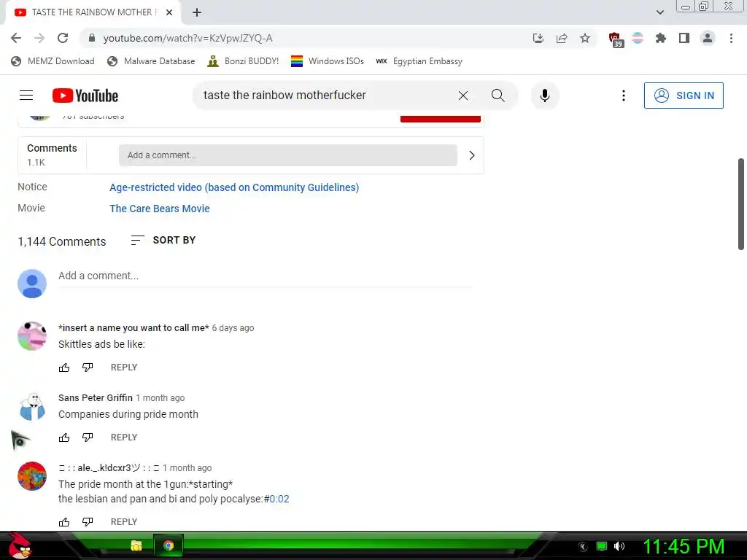Dislike the pride month pocalypse comment
747x560 pixels.
pos(88,522)
